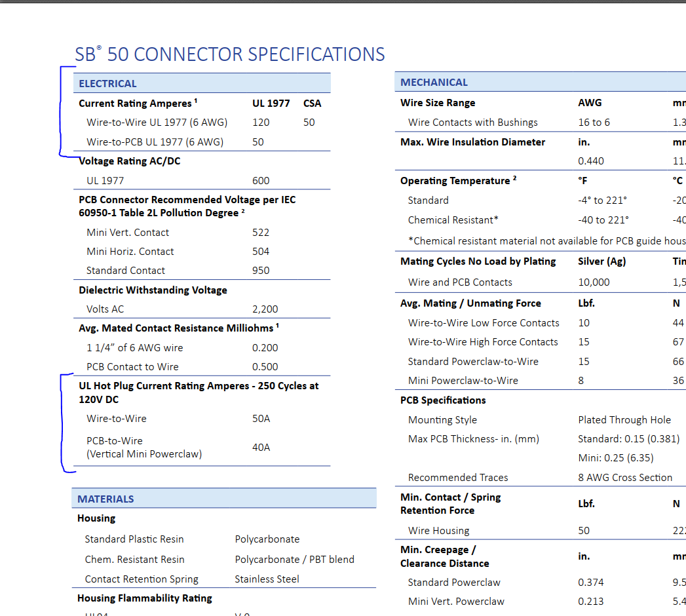Click the Wire Size Range heading
Image resolution: width=686 pixels, height=616 pixels.
pos(438,103)
